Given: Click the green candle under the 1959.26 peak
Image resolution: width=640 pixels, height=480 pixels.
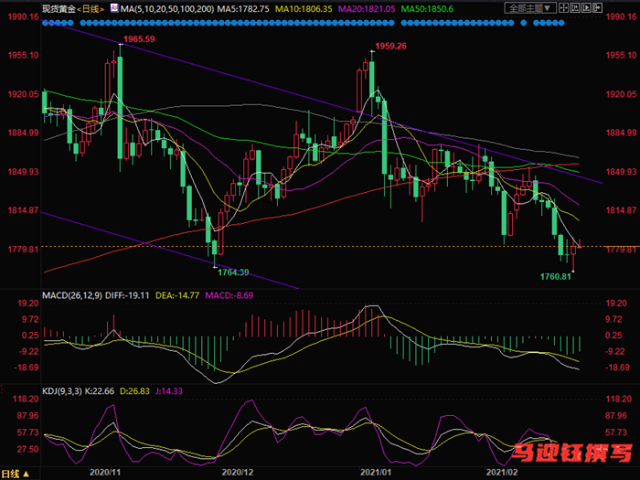Looking at the screenshot, I should [372, 80].
